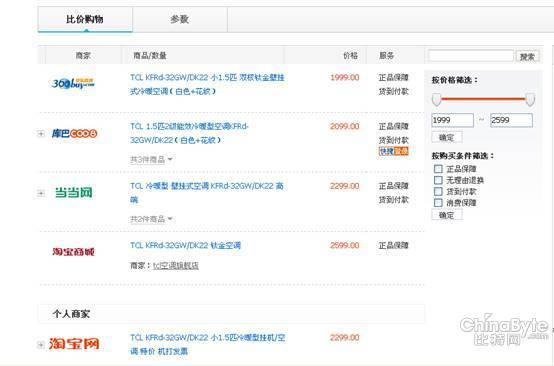Screen dimensions: 554x366
Task: Open the 当当网 TCL 冷暖型 product link
Action: pyautogui.click(x=207, y=193)
